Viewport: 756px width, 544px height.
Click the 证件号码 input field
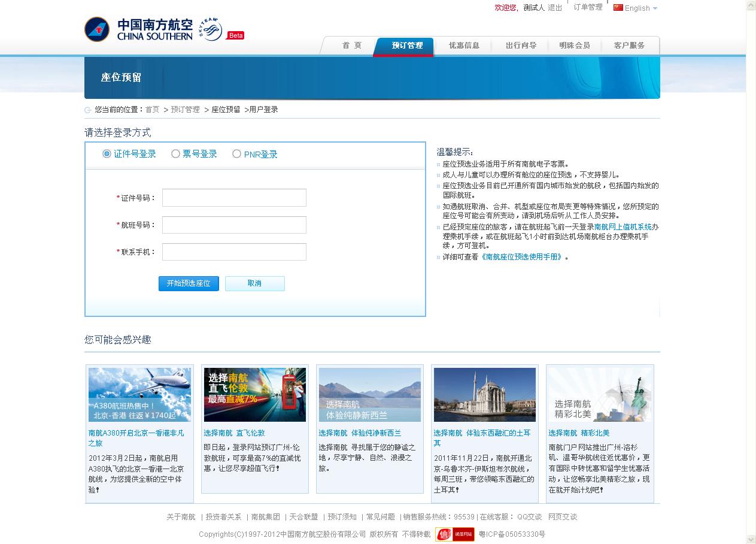click(x=234, y=198)
